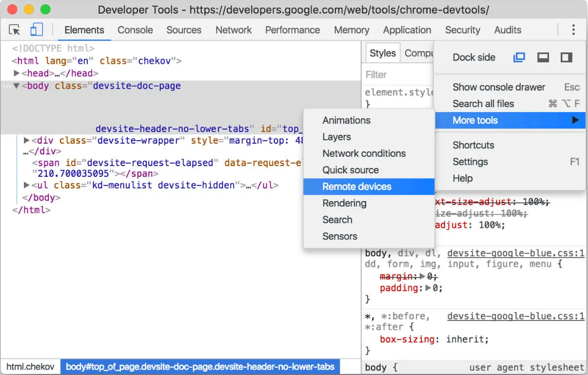Click the user agent stylesheet label
Screen dimensions: 588x375
coord(527,368)
